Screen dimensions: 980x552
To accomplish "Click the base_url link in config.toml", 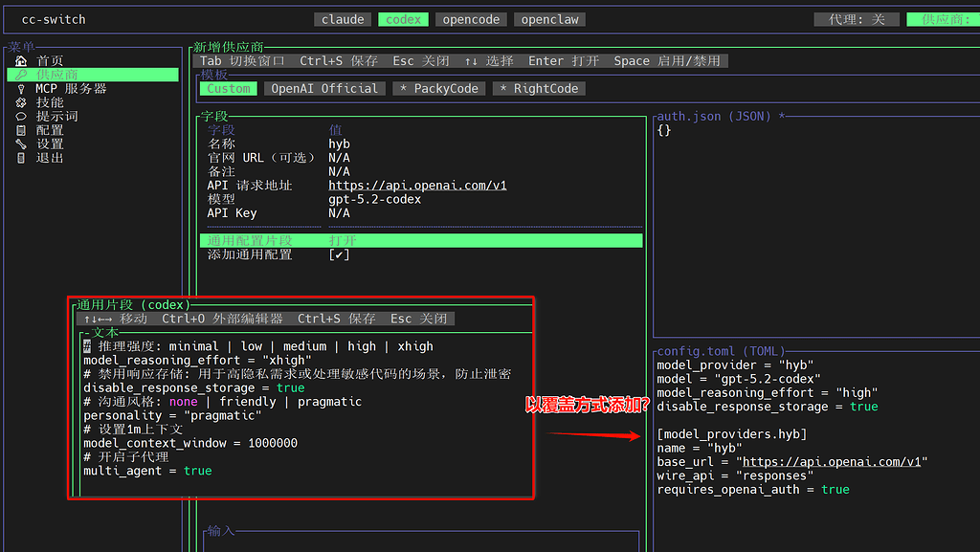I will point(832,462).
